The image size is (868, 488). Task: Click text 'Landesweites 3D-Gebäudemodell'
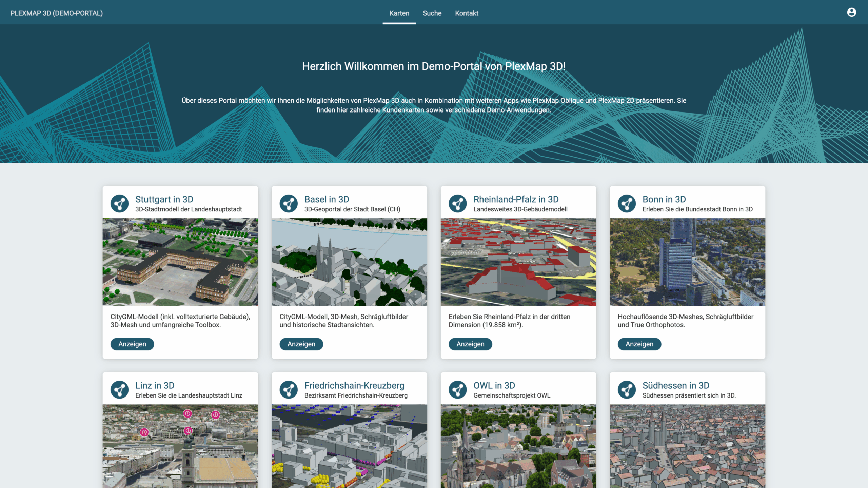[x=520, y=209]
